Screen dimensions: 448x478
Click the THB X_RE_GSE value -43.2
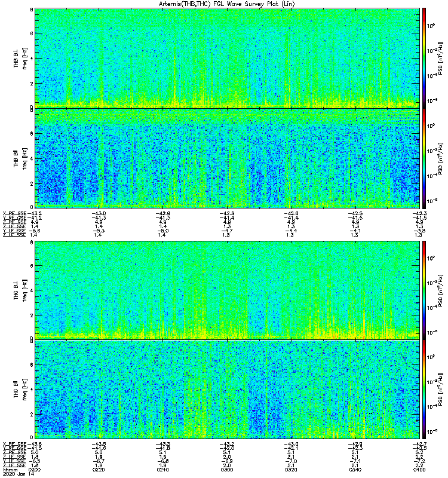click(x=34, y=214)
